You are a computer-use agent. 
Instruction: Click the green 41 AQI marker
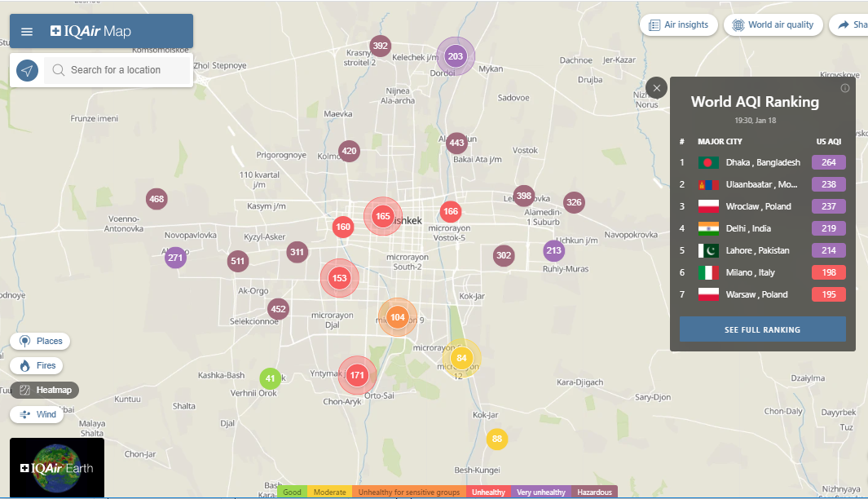(x=271, y=378)
